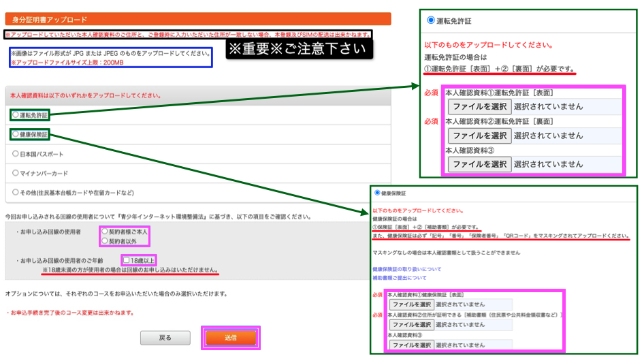Click ①運転免許証［表面］+②［裏面］が必要です text
Image resolution: width=644 pixels, height=363 pixels.
coord(499,69)
